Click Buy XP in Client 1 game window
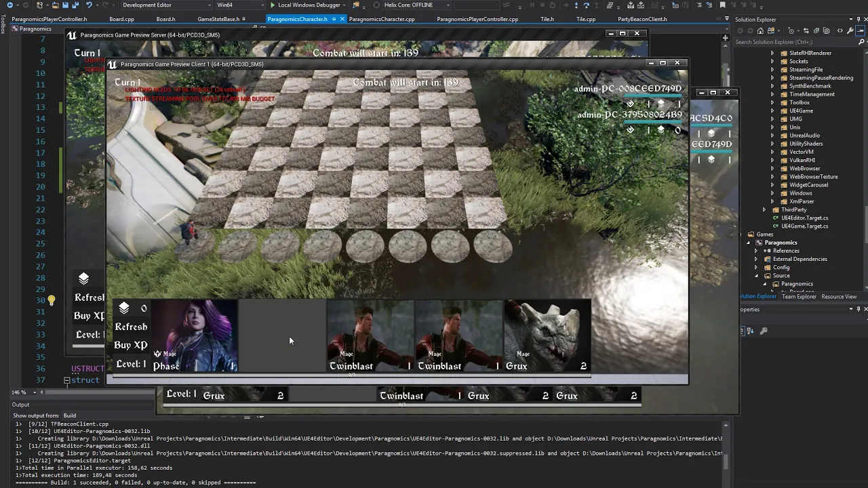The image size is (868, 488). point(131,345)
